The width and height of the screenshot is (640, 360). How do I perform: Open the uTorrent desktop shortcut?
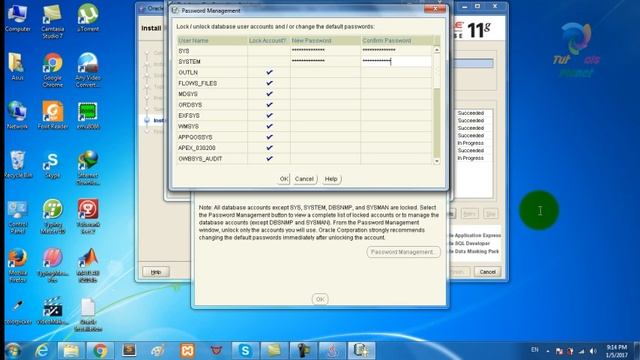88,18
